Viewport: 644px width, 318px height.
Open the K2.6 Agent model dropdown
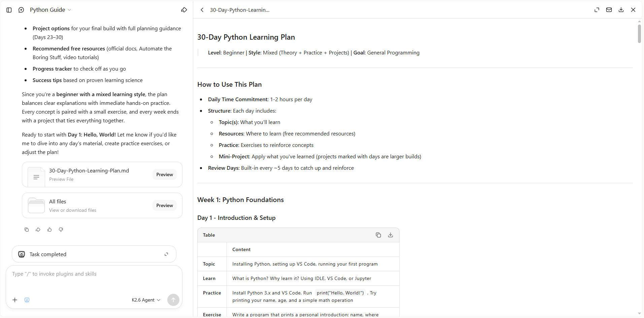(x=146, y=300)
